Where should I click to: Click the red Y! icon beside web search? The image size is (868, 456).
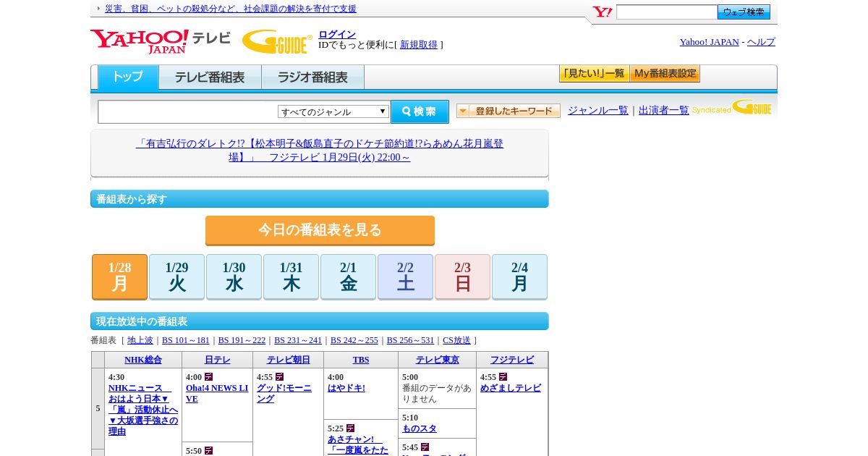tap(602, 12)
